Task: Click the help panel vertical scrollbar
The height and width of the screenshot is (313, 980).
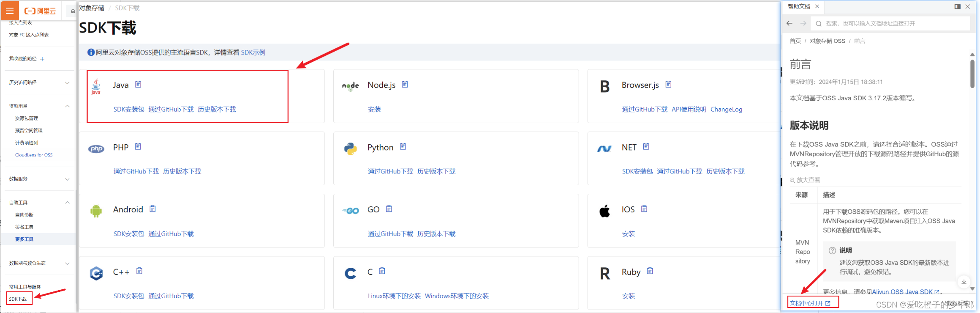Action: click(x=972, y=74)
